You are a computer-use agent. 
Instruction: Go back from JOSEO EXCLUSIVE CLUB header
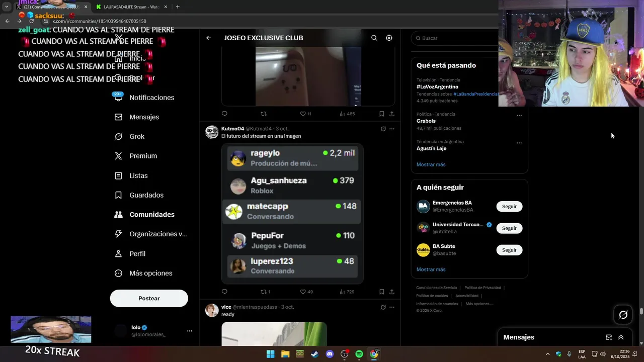coord(209,38)
